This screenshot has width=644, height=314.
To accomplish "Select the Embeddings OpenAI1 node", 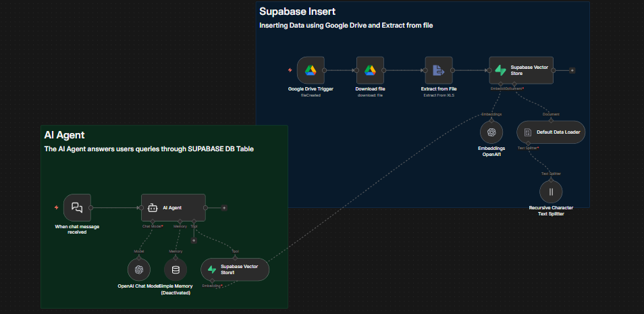I will coord(491,132).
